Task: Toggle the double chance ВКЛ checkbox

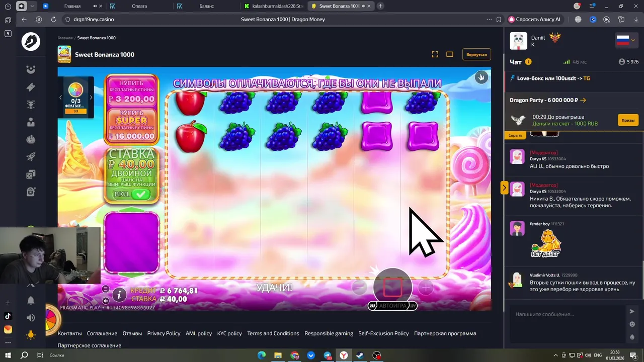Action: tap(141, 194)
